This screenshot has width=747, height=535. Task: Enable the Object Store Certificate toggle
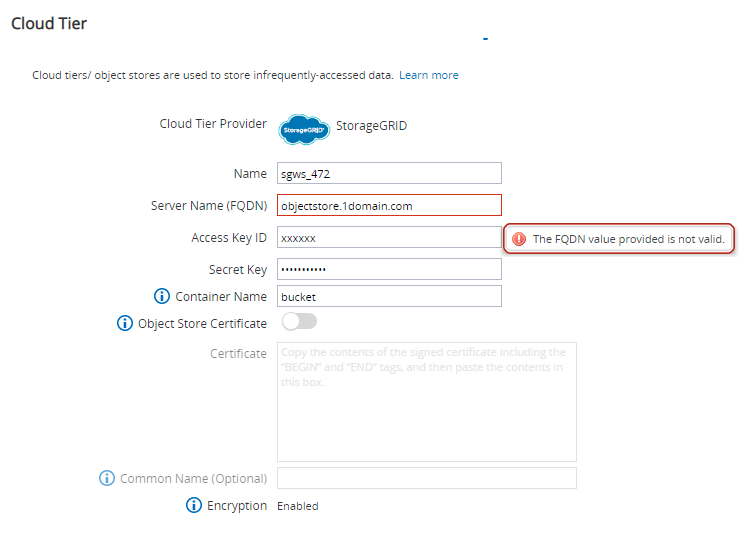pyautogui.click(x=299, y=322)
